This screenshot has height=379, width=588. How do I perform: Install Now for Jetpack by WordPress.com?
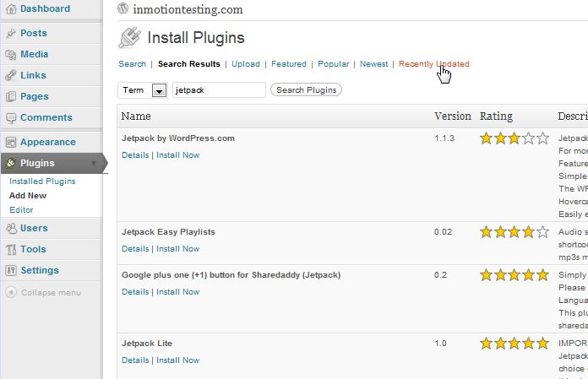pyautogui.click(x=177, y=155)
